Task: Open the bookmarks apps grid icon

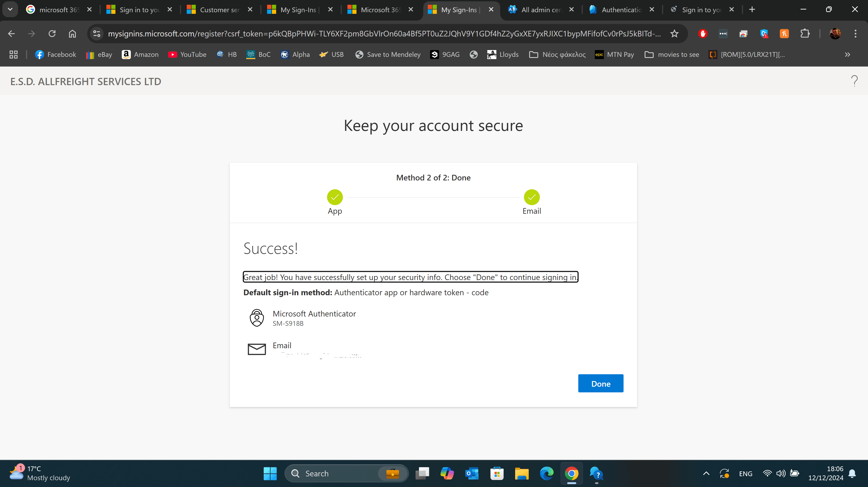Action: (14, 55)
